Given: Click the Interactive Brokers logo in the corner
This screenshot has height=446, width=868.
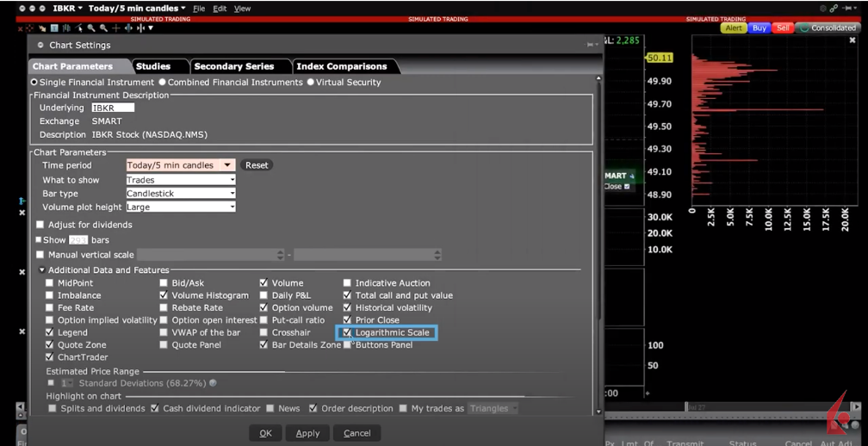Looking at the screenshot, I should point(841,414).
